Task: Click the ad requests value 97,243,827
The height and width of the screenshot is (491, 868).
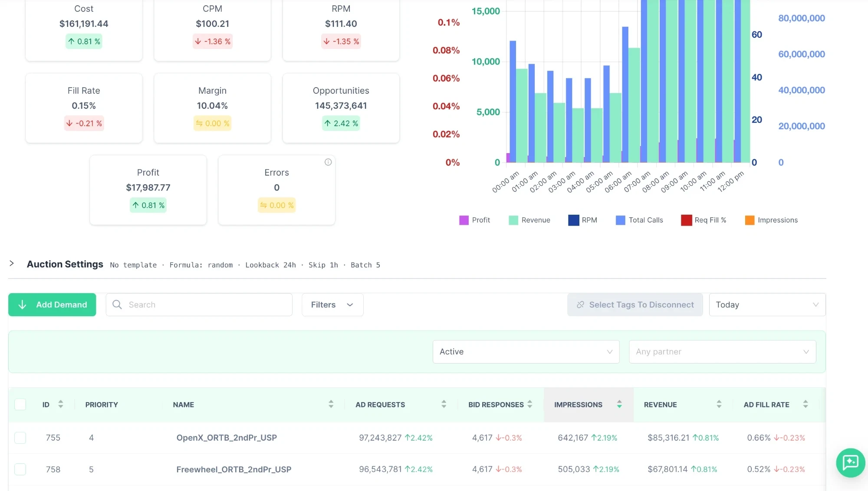Action: 380,438
